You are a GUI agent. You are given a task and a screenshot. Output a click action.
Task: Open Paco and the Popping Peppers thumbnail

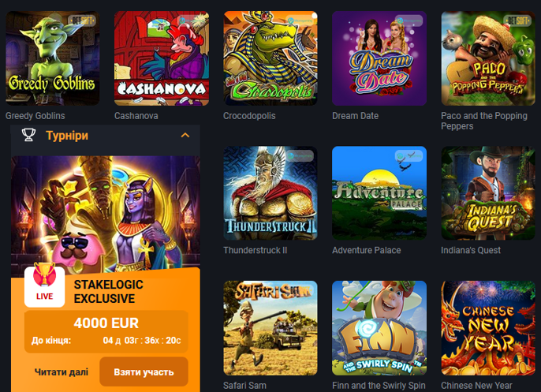pyautogui.click(x=488, y=58)
